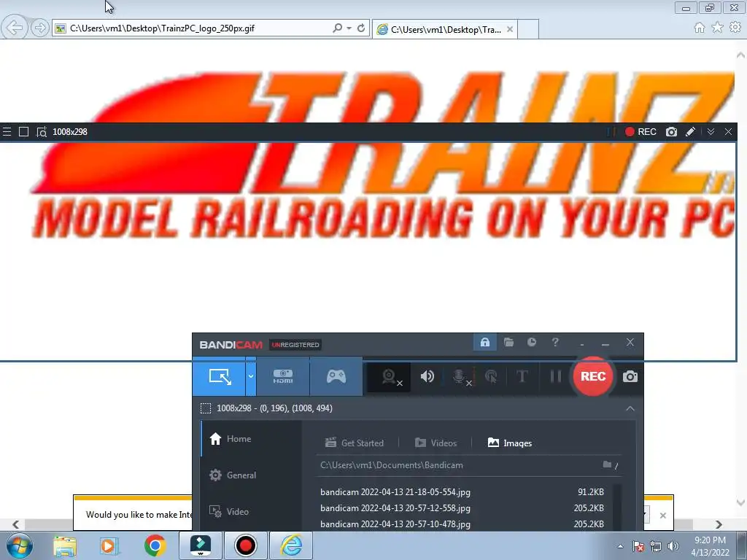This screenshot has width=747, height=560.
Task: Open Chrome from the taskbar
Action: 155,545
